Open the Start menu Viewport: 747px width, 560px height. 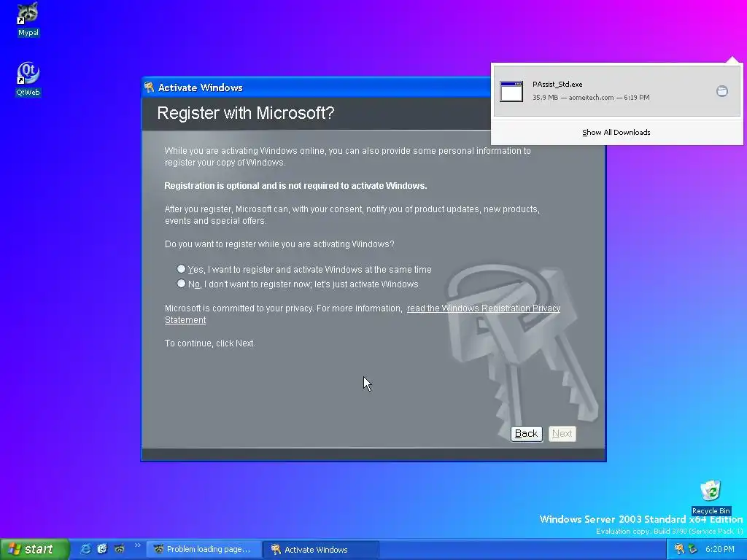(x=34, y=549)
